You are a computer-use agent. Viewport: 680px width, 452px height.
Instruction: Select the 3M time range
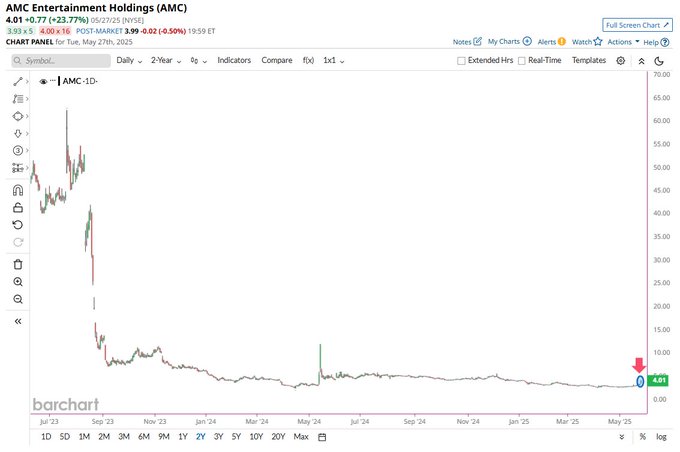(x=124, y=437)
